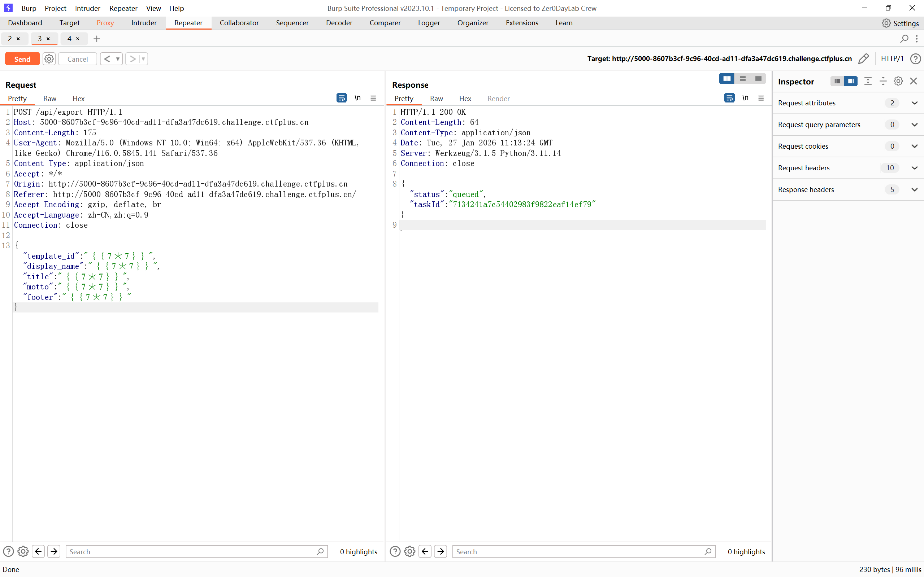Dock Inspector to left layout toggle
Image resolution: width=924 pixels, height=577 pixels.
[837, 81]
